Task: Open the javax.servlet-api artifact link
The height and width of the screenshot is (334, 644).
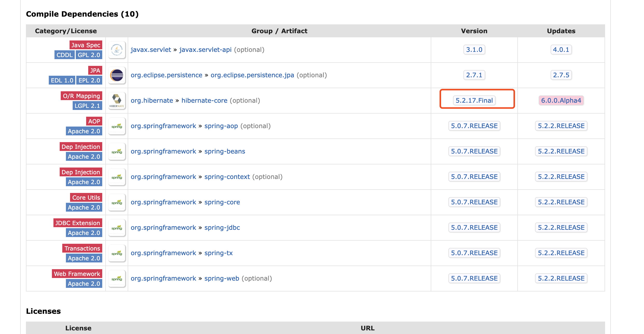Action: tap(205, 50)
